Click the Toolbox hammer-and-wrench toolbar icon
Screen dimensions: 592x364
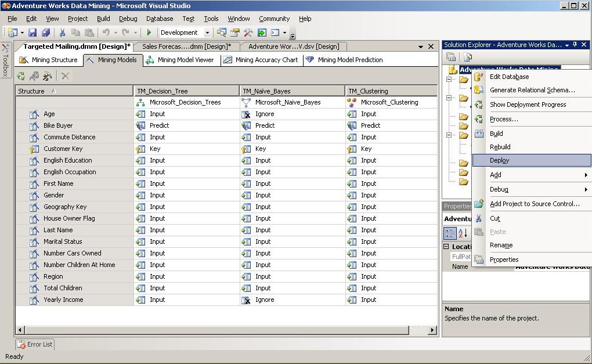(248, 33)
